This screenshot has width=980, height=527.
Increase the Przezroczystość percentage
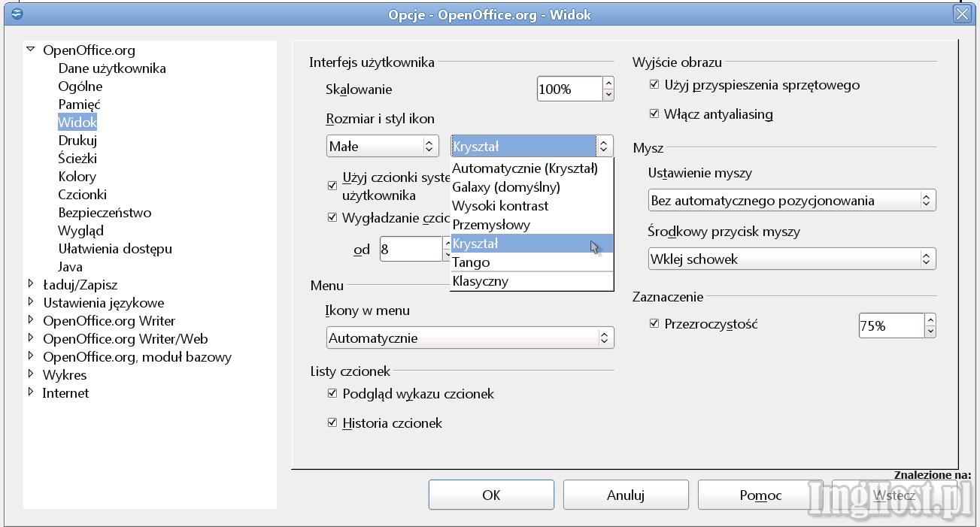pyautogui.click(x=930, y=320)
